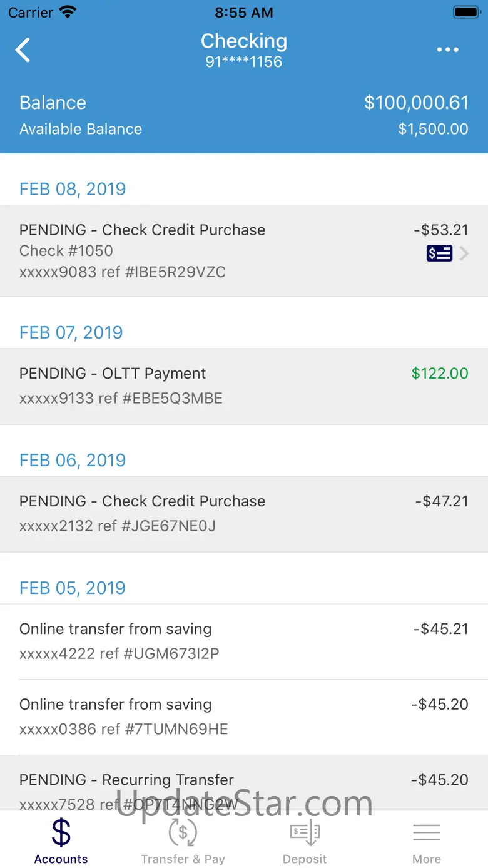
Task: Select the -$45.21 online transfer from saving
Action: [x=244, y=641]
